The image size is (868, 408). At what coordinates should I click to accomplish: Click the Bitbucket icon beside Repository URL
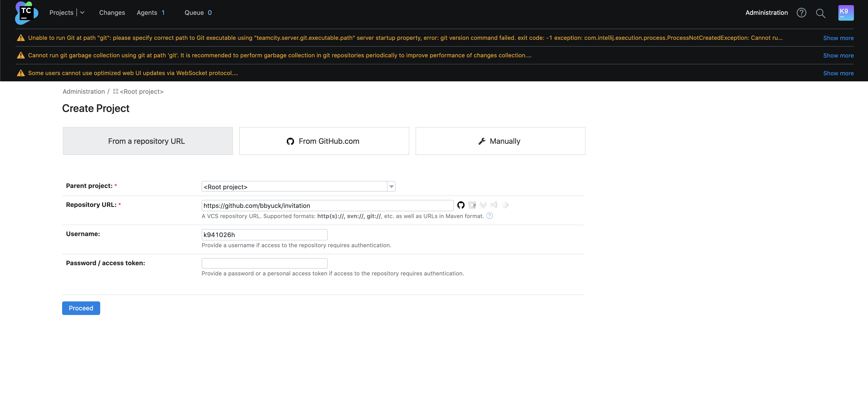coord(472,205)
